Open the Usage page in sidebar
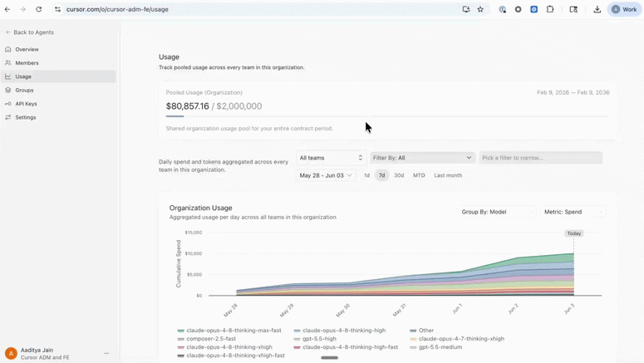The image size is (644, 363). coord(58,76)
